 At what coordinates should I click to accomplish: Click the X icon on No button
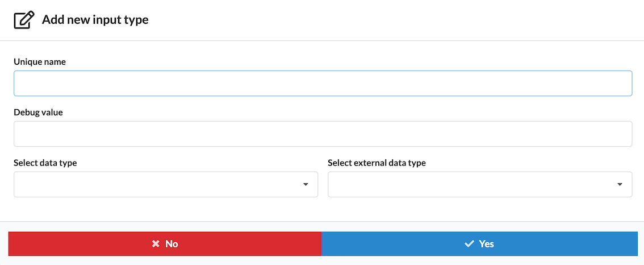click(x=156, y=244)
